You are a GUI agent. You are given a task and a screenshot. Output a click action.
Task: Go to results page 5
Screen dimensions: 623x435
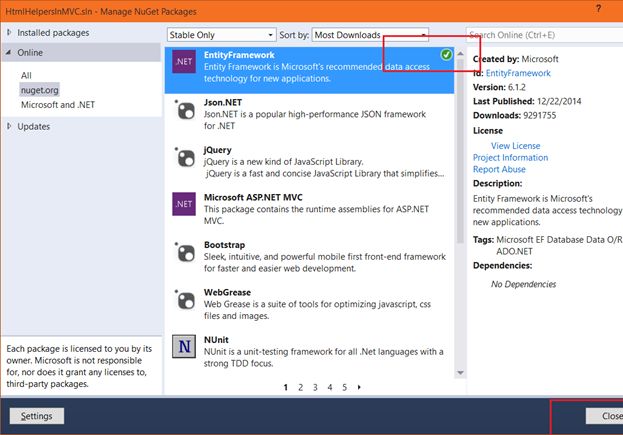click(344, 387)
